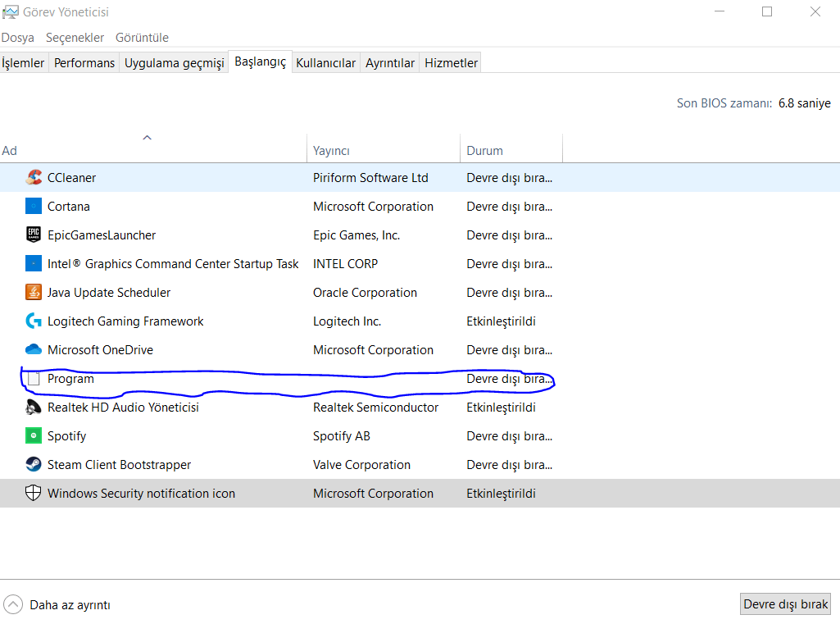The width and height of the screenshot is (840, 624).
Task: Select the CCleaner row name
Action: click(72, 177)
